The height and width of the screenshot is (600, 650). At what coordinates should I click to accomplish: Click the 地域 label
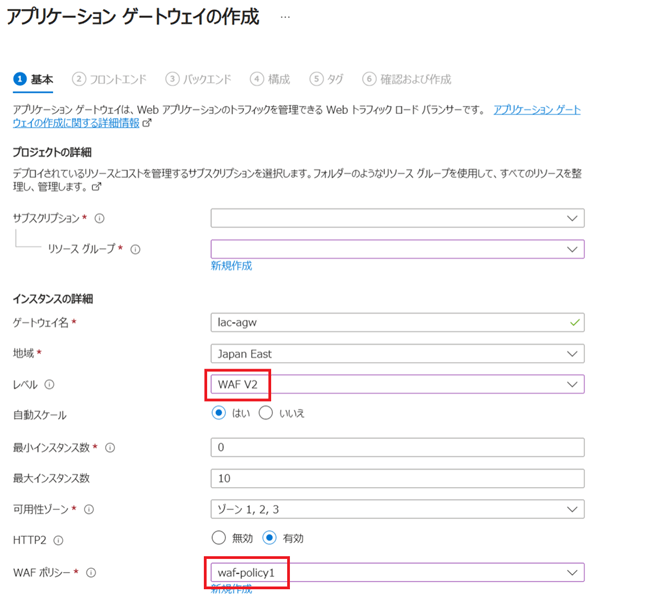pos(23,353)
